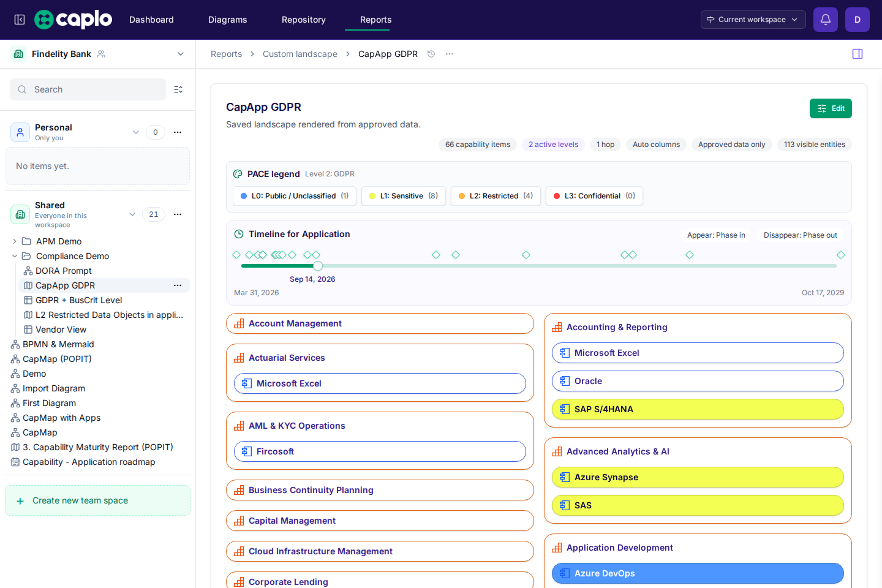Click the Fircosoft application icon
Viewport: 882px width, 588px height.
(247, 451)
